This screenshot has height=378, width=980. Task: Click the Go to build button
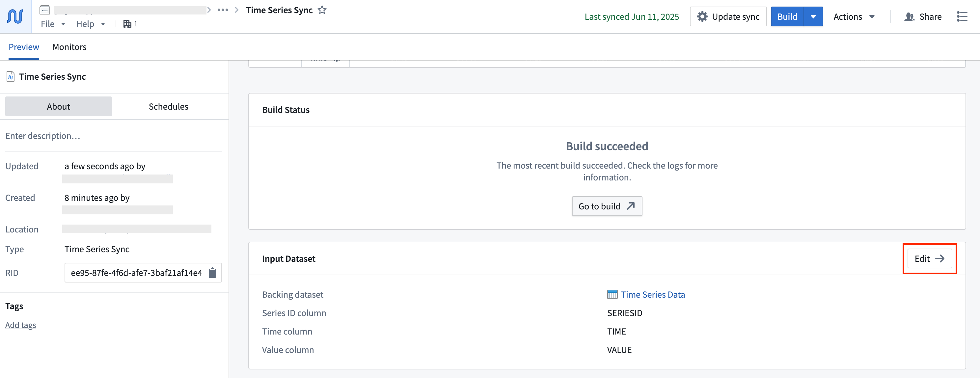(607, 206)
